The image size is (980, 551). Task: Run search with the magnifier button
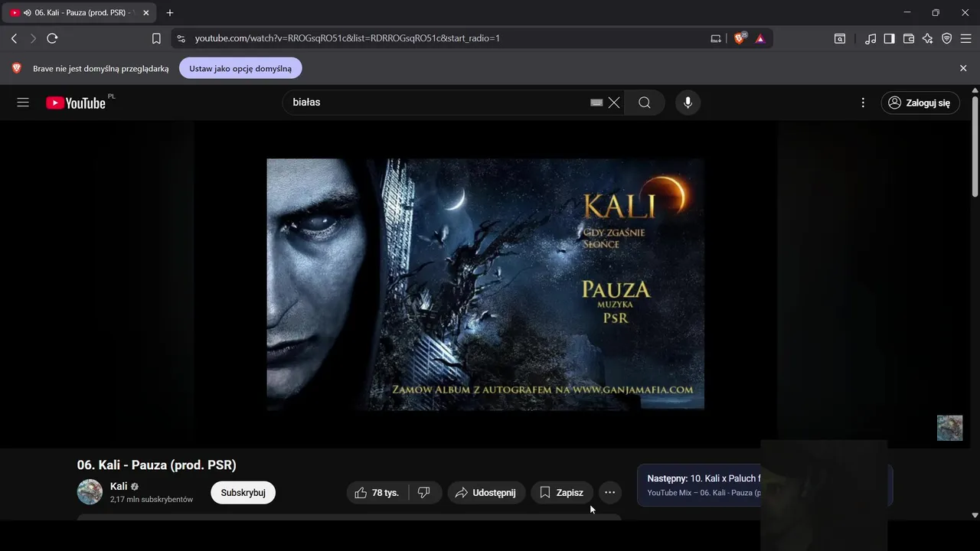pyautogui.click(x=645, y=103)
